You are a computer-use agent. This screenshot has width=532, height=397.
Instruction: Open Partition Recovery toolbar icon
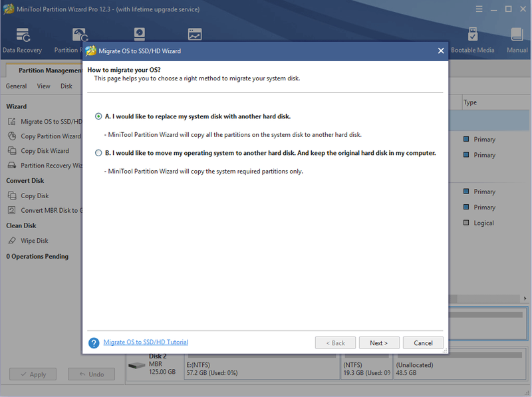(80, 35)
